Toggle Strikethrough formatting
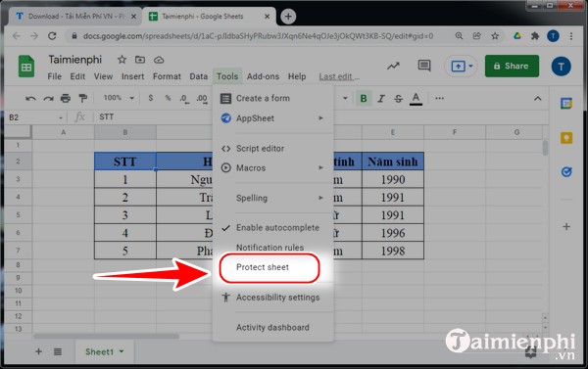588x369 pixels. tap(398, 99)
